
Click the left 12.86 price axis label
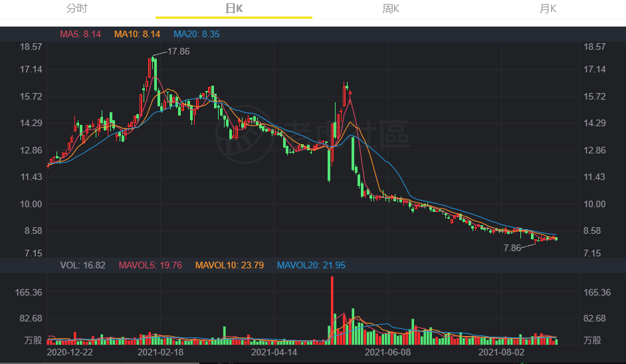(x=31, y=151)
